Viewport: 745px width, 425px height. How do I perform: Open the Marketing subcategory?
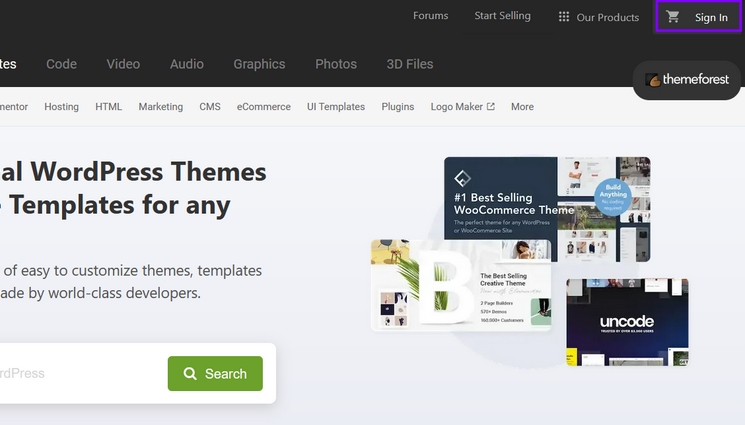click(161, 107)
